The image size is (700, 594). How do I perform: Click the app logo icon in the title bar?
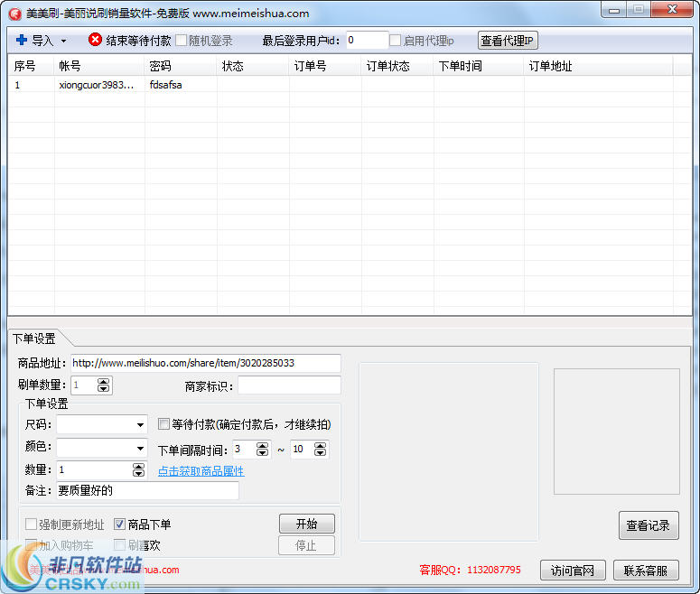[14, 14]
